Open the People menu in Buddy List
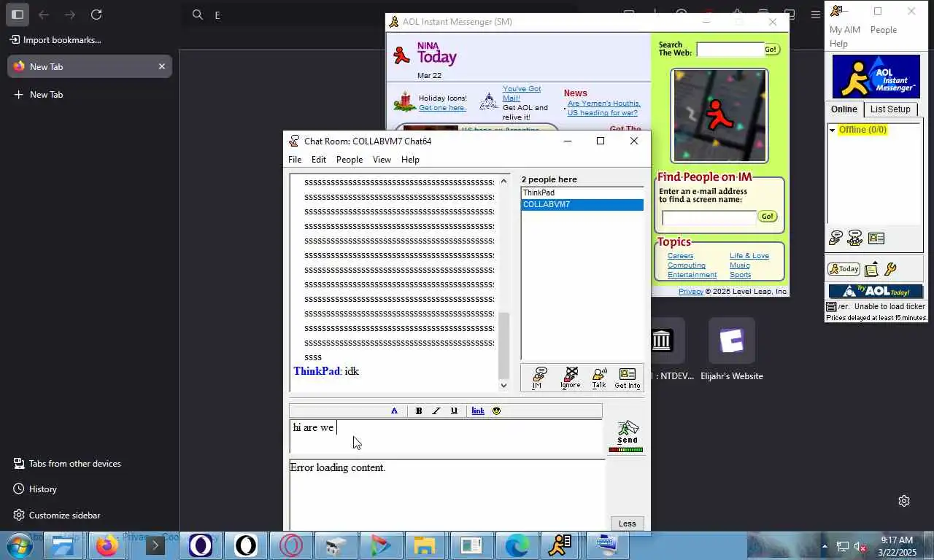 pyautogui.click(x=884, y=30)
